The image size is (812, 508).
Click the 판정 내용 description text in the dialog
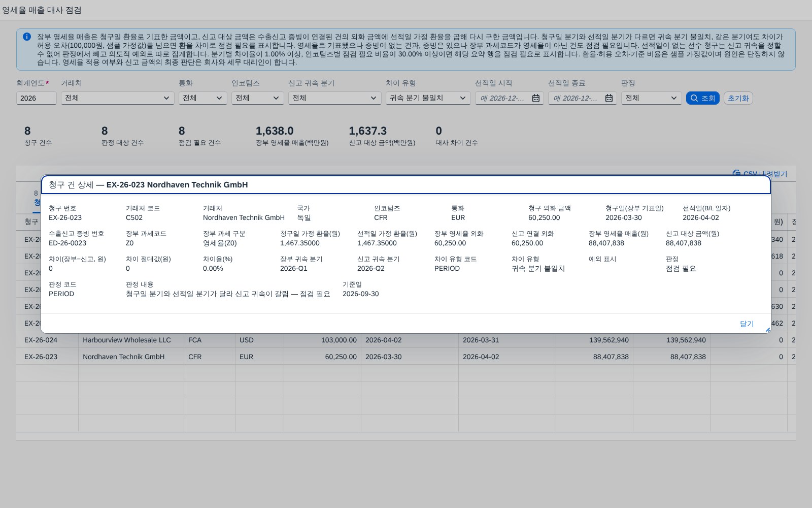click(x=228, y=294)
